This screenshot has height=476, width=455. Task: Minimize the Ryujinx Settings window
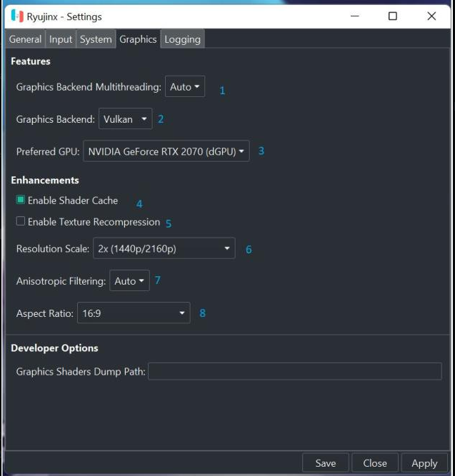[x=354, y=16]
